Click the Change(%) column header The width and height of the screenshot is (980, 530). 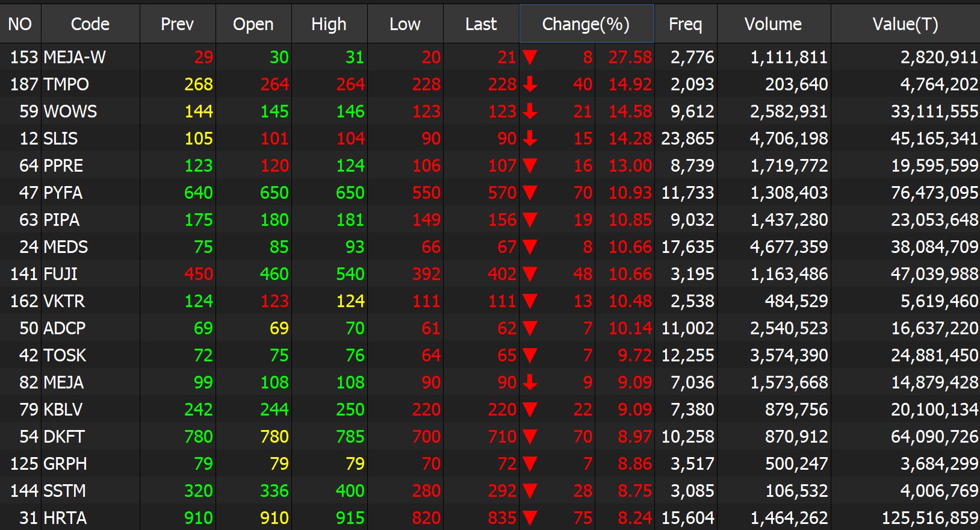point(586,24)
